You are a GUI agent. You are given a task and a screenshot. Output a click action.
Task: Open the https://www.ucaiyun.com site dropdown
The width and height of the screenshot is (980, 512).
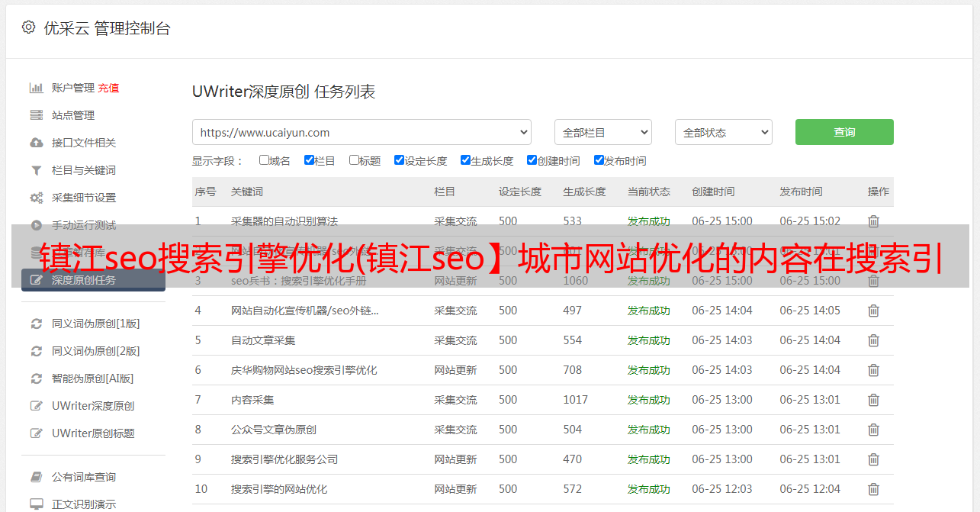click(x=361, y=132)
